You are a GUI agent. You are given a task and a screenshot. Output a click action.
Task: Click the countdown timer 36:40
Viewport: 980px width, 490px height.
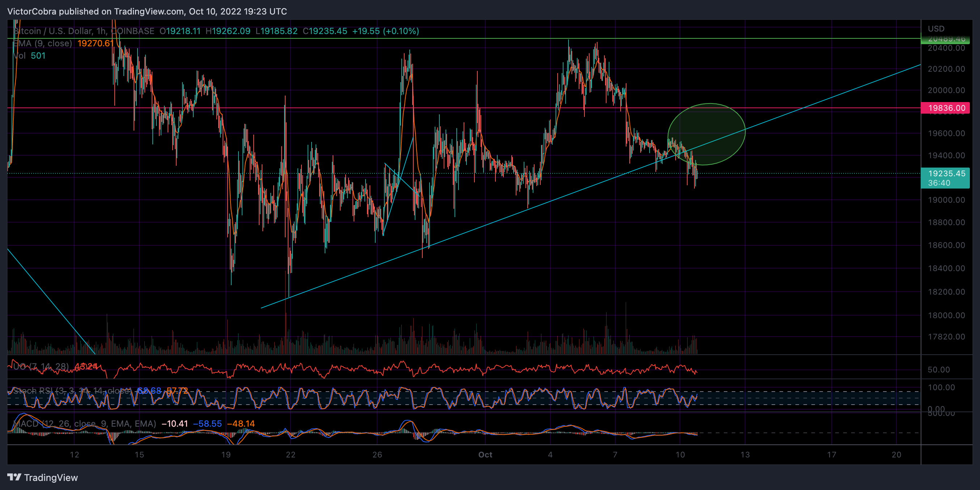(x=939, y=183)
